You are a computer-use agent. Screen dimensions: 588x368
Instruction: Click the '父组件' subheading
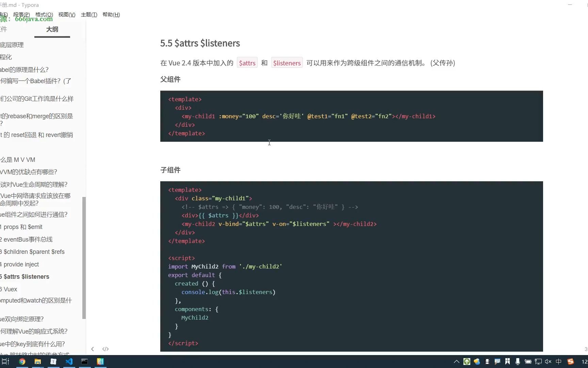coord(170,79)
